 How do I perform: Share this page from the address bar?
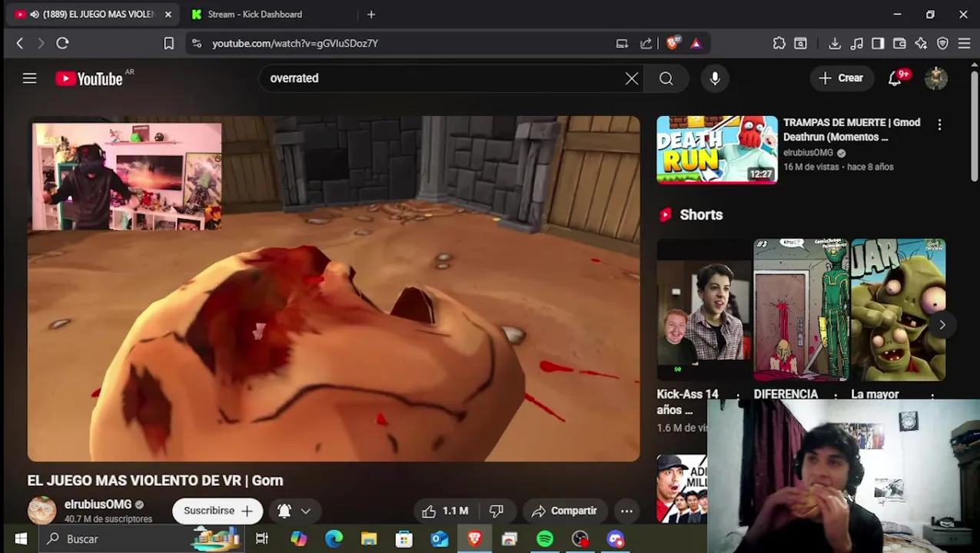[x=646, y=43]
